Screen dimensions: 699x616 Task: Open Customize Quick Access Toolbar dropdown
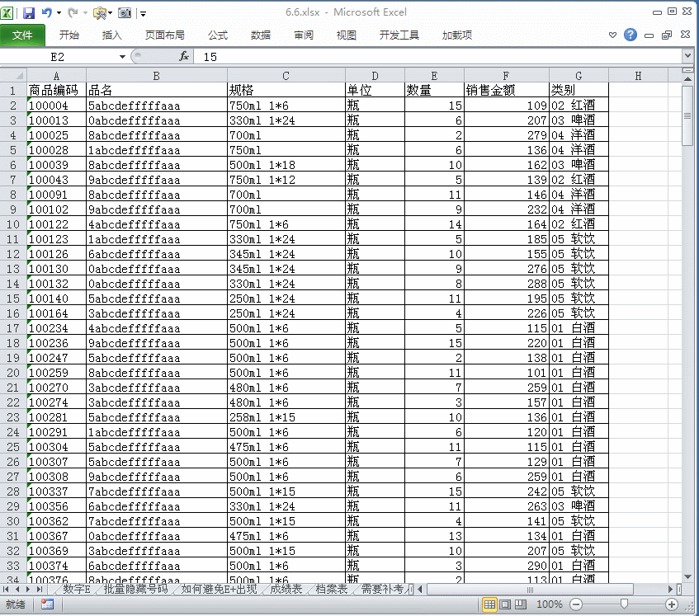point(143,13)
